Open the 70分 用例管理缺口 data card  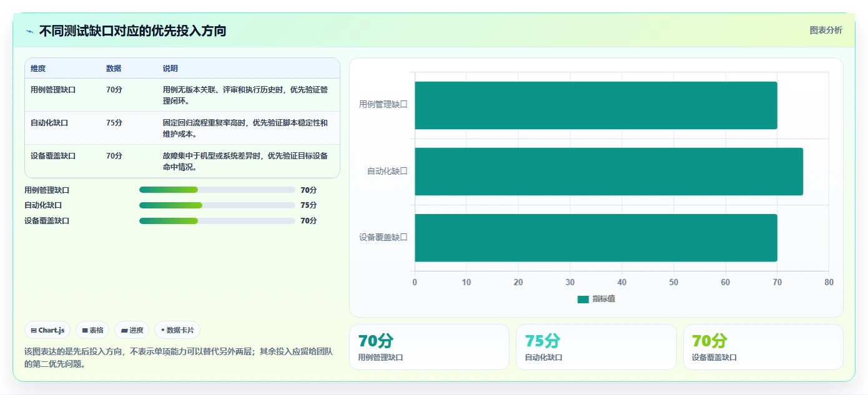tap(429, 347)
